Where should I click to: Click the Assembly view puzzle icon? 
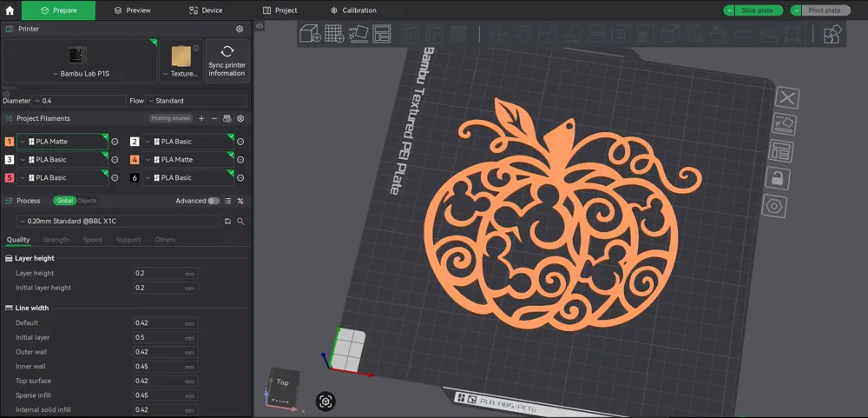pyautogui.click(x=832, y=34)
